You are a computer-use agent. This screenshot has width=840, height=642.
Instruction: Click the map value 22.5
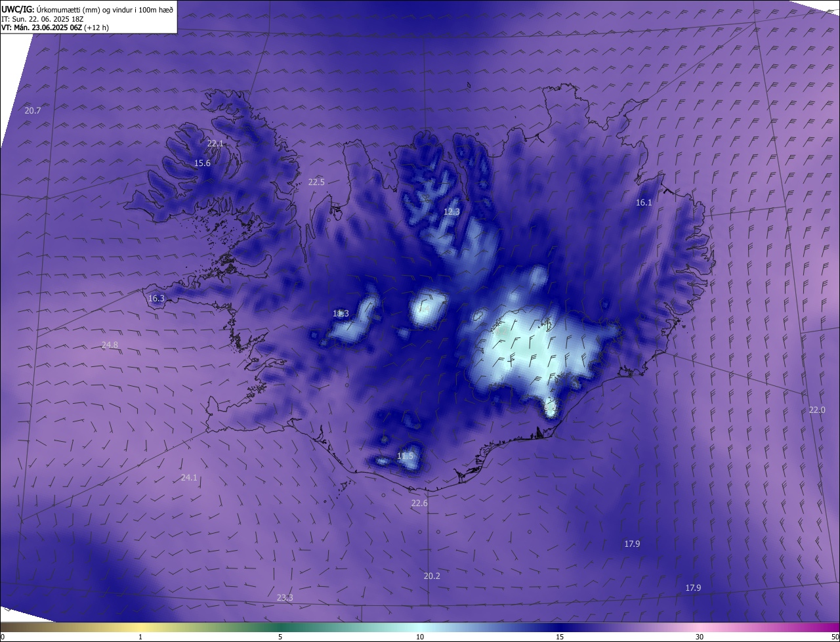coord(316,182)
